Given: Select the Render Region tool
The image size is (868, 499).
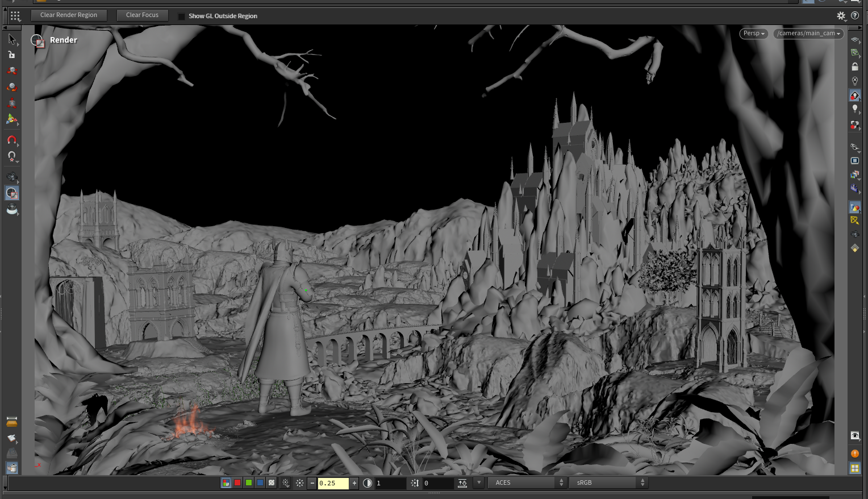Looking at the screenshot, I should click(11, 193).
